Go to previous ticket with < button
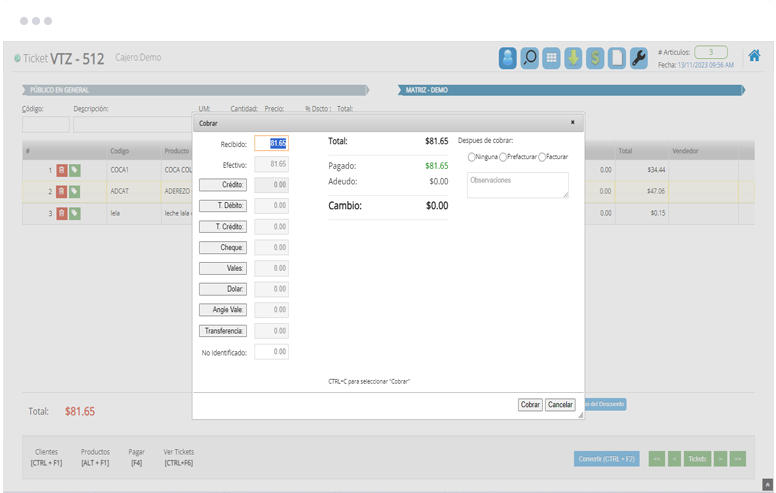Screen dimensions: 776x493 [x=675, y=459]
